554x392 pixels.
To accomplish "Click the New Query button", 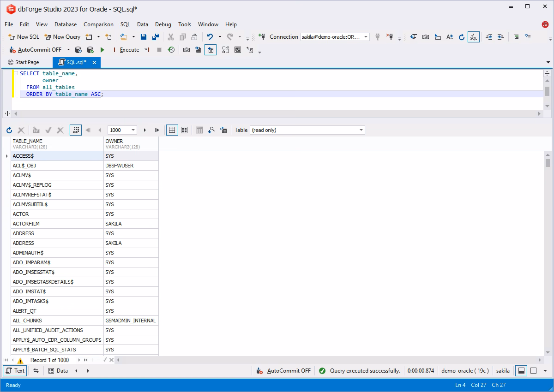I will pos(62,37).
